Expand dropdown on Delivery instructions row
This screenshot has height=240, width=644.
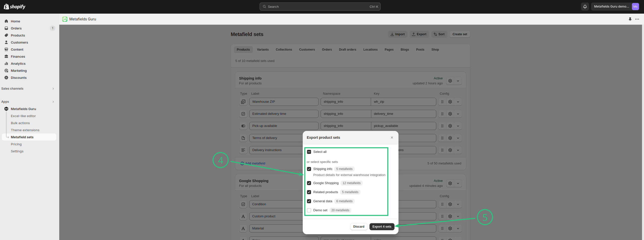[x=458, y=150]
